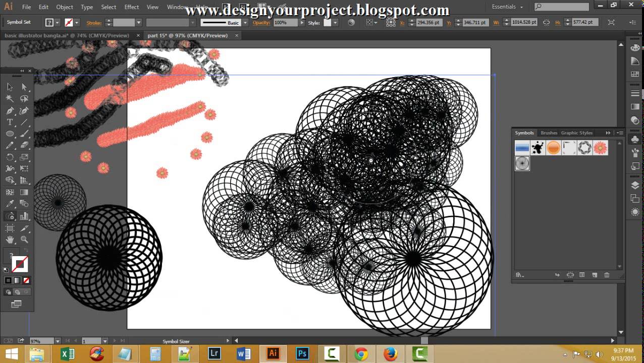Switch to the Brushes tab
This screenshot has height=363, width=644.
[549, 133]
